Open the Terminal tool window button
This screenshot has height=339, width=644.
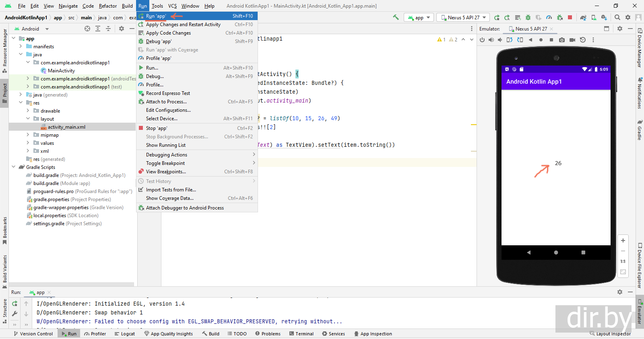click(301, 334)
